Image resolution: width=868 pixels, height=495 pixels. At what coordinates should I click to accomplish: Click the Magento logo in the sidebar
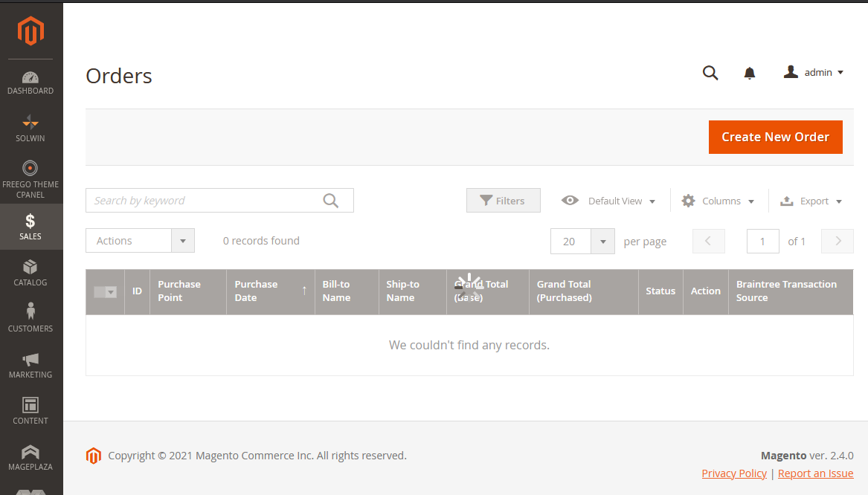pos(30,31)
